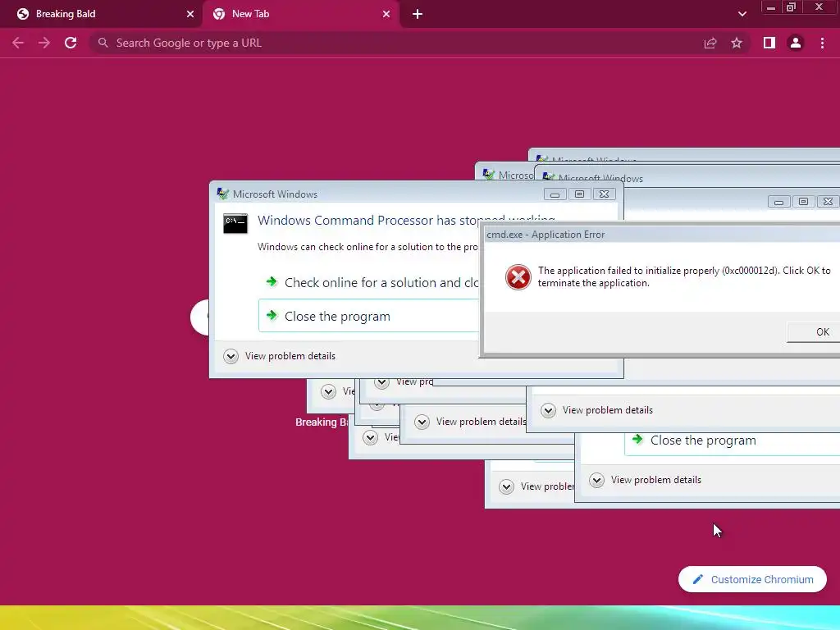
Task: Click the application failed to initialize error message
Action: 684,276
